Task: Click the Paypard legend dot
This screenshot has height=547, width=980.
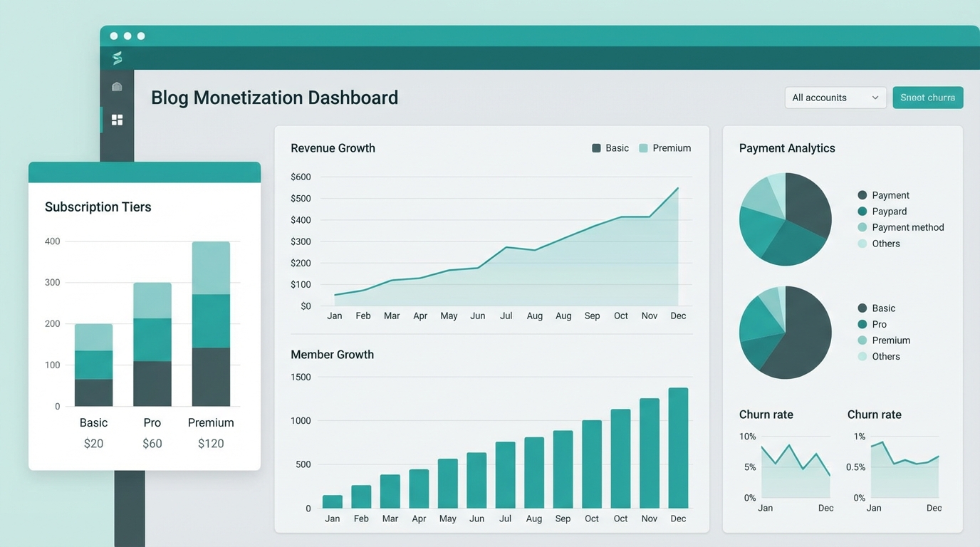Action: coord(863,211)
